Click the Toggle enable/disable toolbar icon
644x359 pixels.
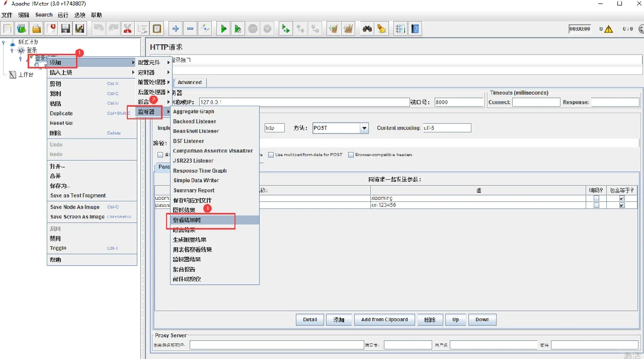click(x=205, y=29)
